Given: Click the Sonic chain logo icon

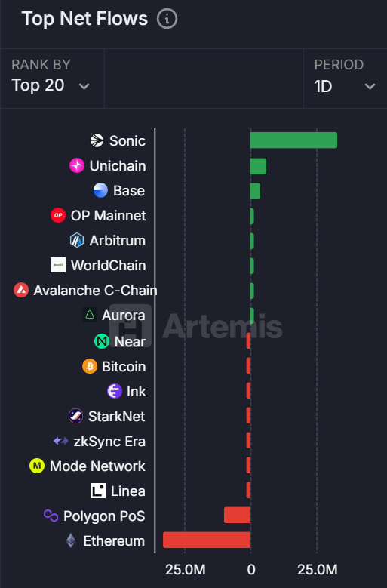Looking at the screenshot, I should click(x=97, y=140).
